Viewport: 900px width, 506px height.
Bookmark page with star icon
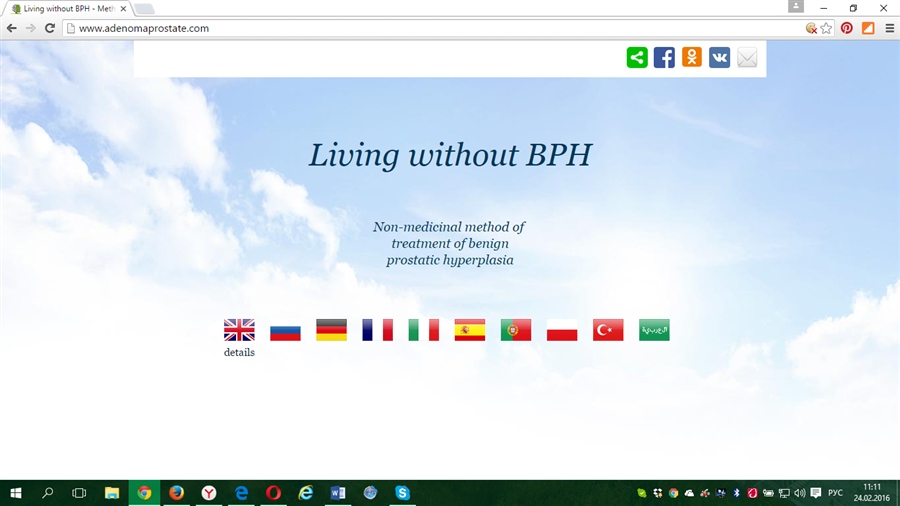[826, 28]
